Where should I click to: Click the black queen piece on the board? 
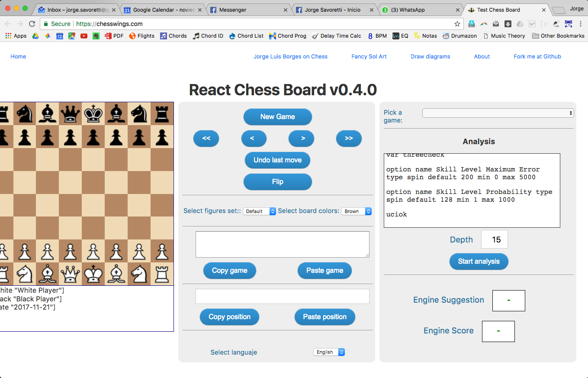click(70, 114)
